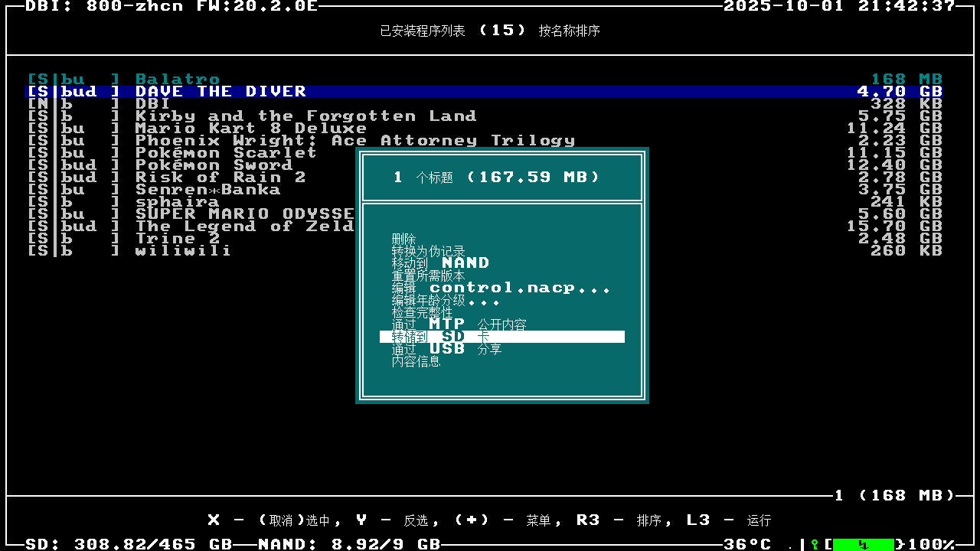The image size is (980, 551).
Task: Choose 移动到 NAND in the popup menu
Action: tap(440, 263)
